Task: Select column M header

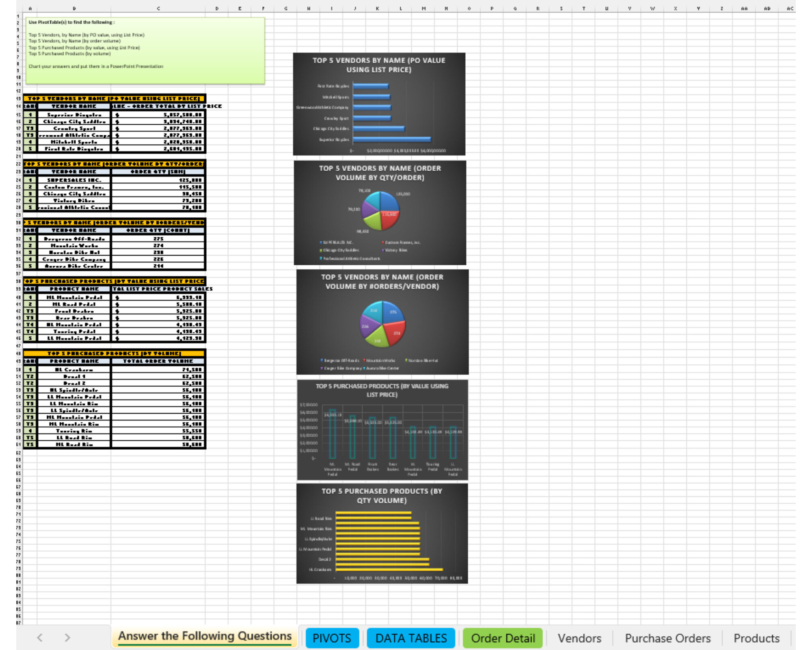Action: pos(423,8)
